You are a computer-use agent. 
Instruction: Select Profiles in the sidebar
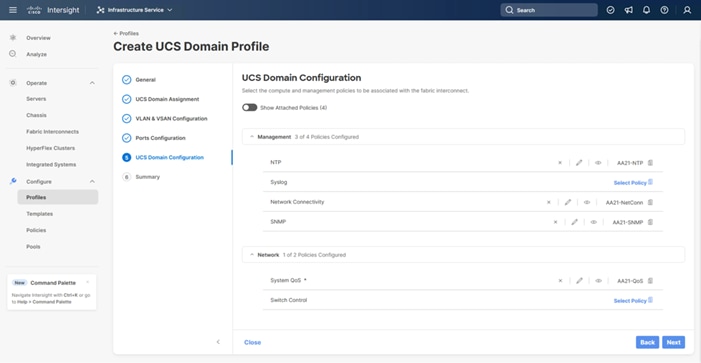(58, 197)
